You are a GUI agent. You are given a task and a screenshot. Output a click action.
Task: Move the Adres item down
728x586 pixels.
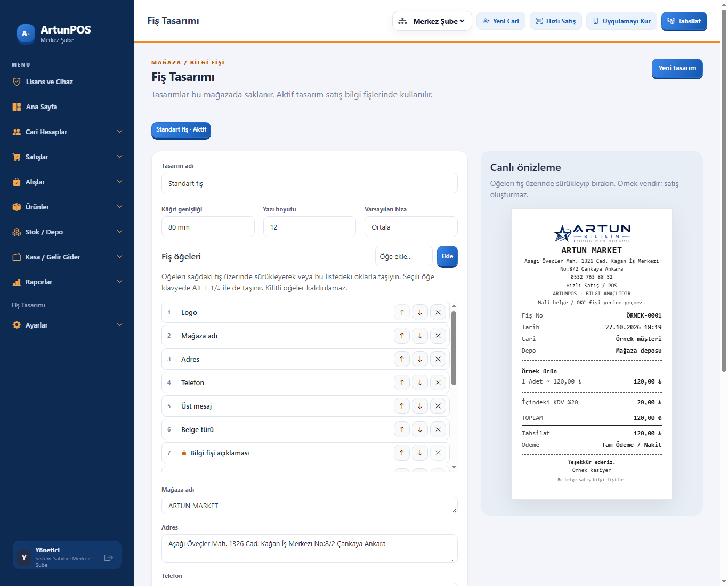420,359
